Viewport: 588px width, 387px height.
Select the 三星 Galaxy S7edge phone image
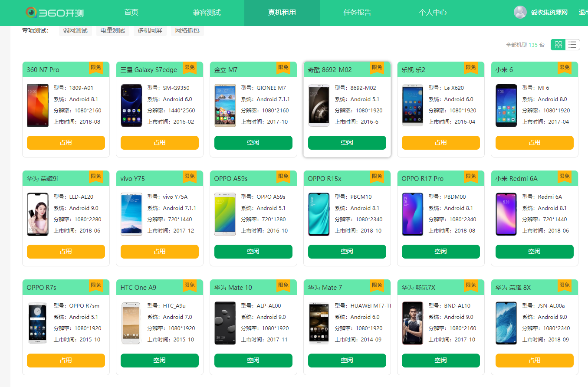(131, 105)
